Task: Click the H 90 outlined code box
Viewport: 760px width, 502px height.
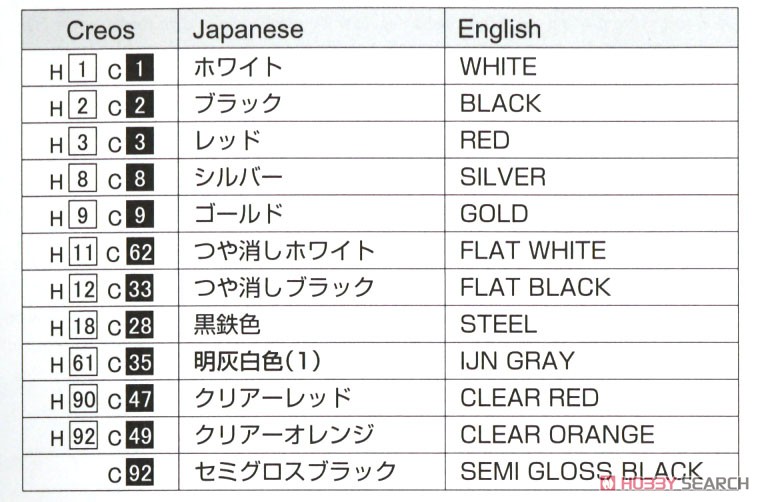Action: tap(83, 399)
